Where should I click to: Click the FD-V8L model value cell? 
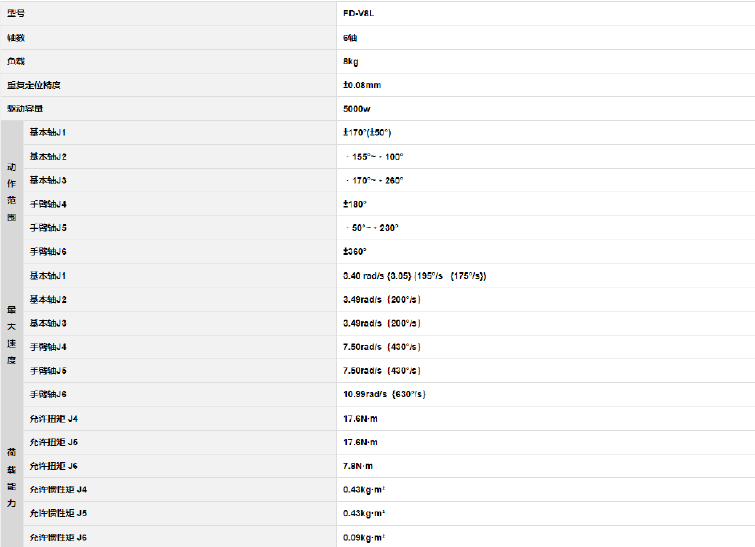[357, 13]
